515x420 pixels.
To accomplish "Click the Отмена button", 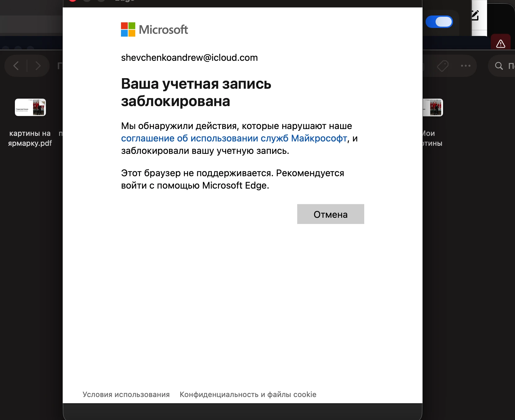I will (x=330, y=214).
